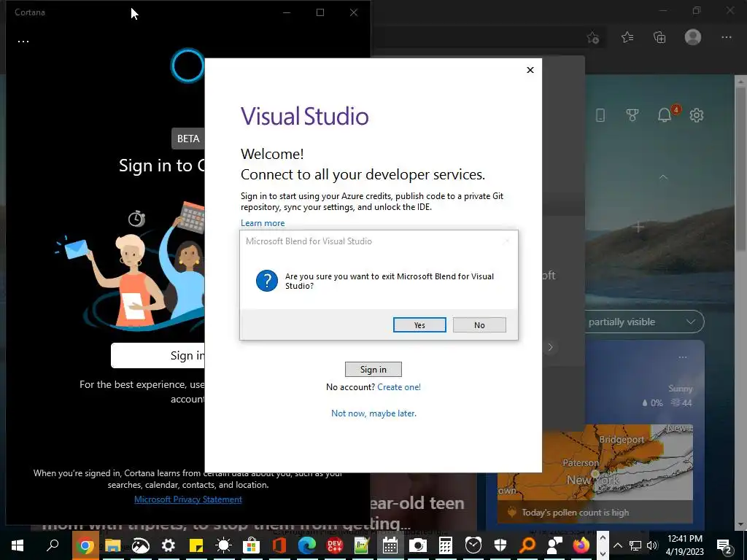Add page to favorites star-plus icon
The image size is (747, 560).
pyautogui.click(x=592, y=37)
